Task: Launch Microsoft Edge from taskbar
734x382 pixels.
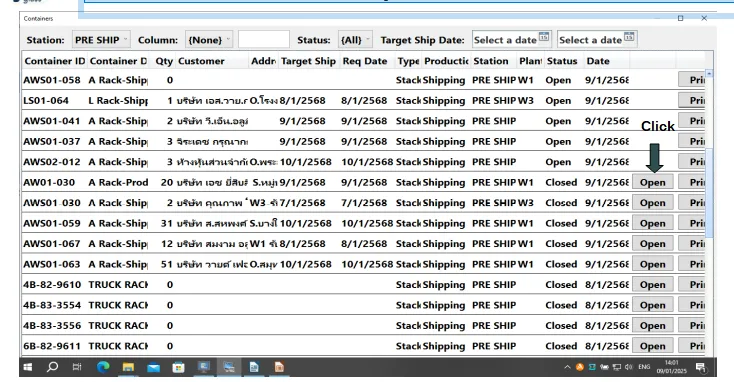Action: pos(103,367)
